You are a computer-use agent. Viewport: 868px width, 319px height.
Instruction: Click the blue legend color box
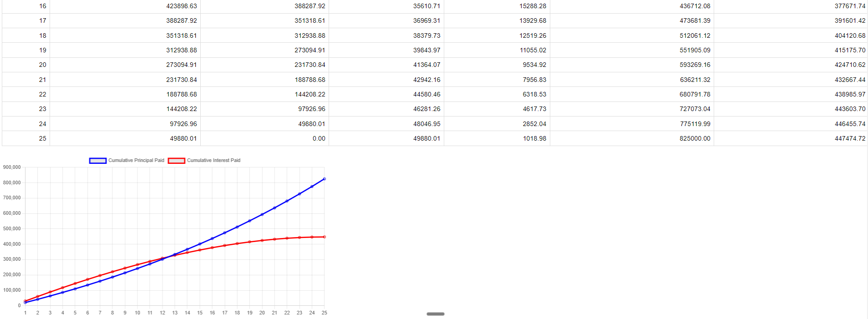(98, 161)
